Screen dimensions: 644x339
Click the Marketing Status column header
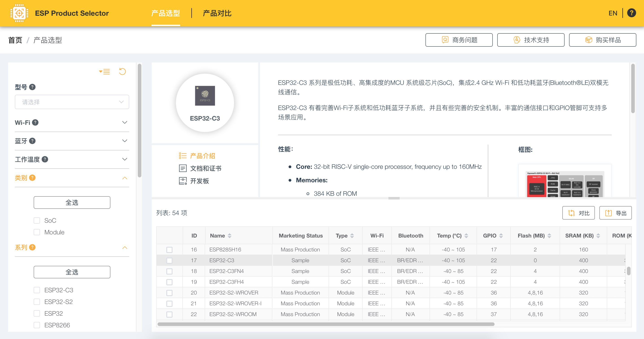pyautogui.click(x=301, y=236)
